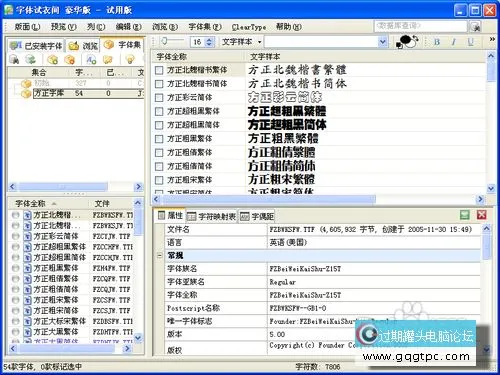The width and height of the screenshot is (500, 375).
Task: Click the green save icon in properties panel
Action: [x=465, y=215]
